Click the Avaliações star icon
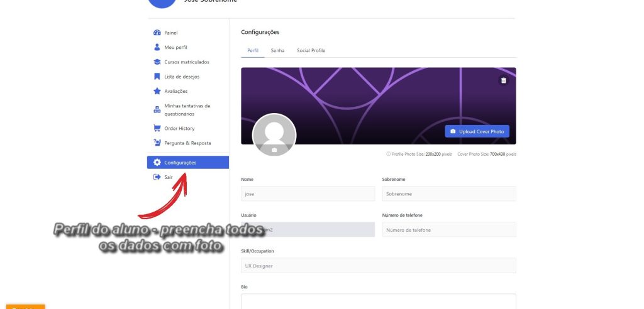 click(157, 91)
